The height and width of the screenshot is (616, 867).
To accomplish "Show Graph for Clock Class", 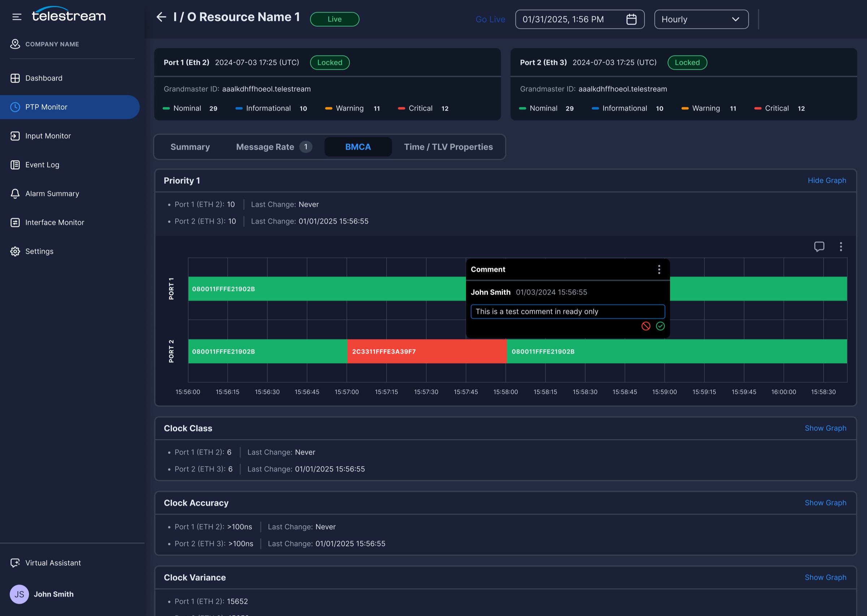I will (825, 428).
